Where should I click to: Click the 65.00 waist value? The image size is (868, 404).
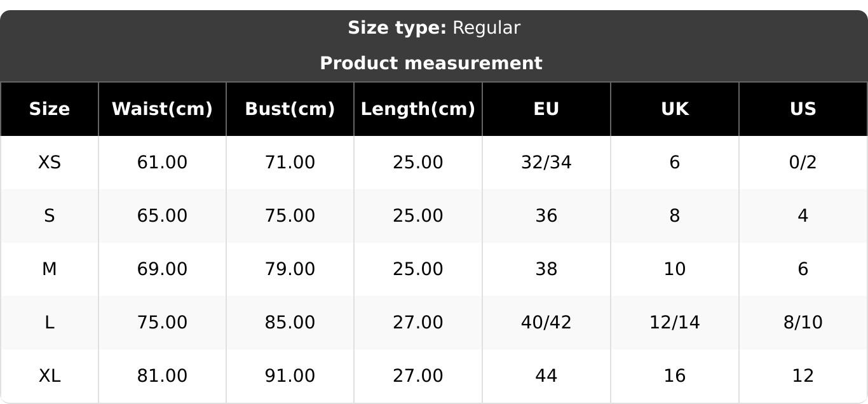pos(162,216)
